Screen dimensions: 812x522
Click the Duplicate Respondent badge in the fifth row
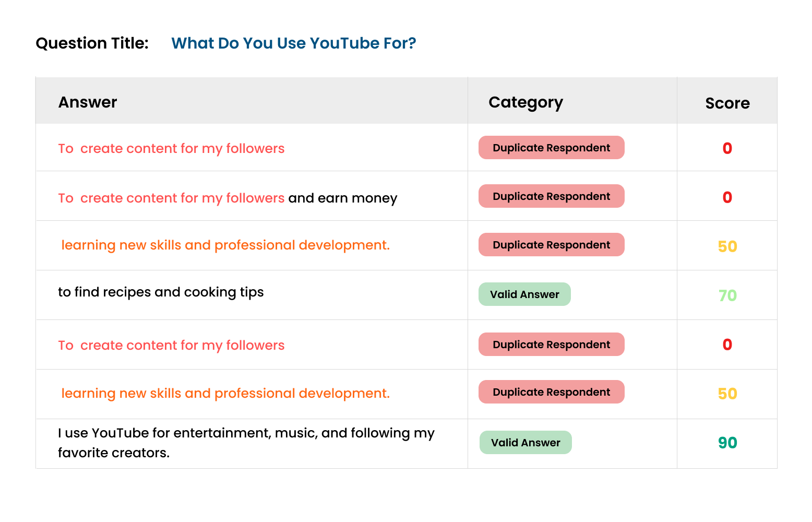(x=552, y=345)
